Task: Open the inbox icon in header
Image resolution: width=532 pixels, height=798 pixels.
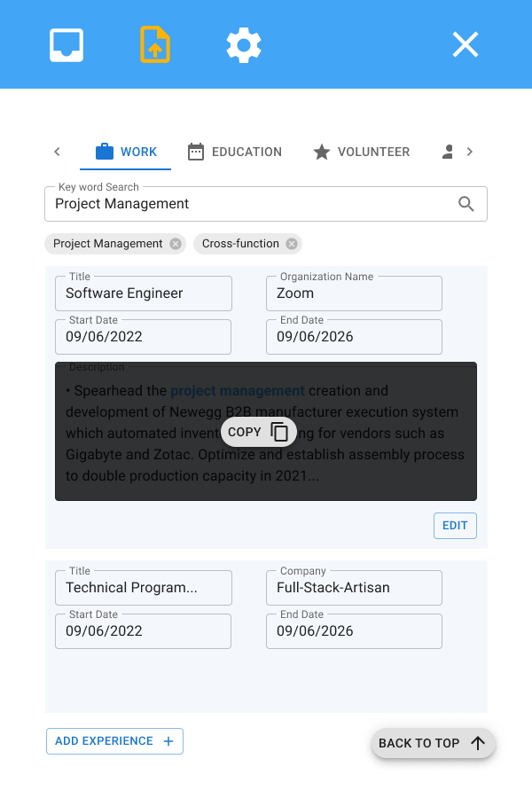Action: point(66,45)
